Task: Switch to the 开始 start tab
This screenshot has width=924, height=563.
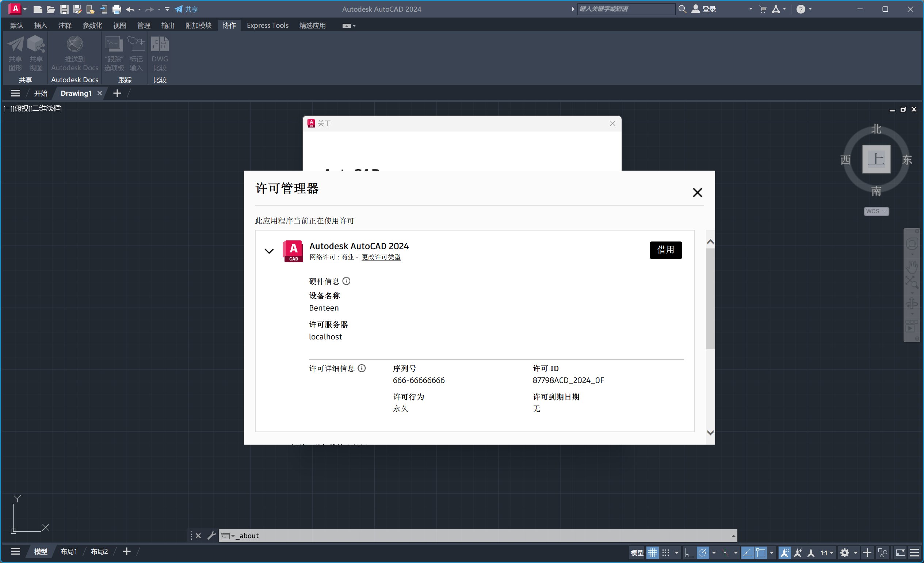Action: pyautogui.click(x=41, y=94)
